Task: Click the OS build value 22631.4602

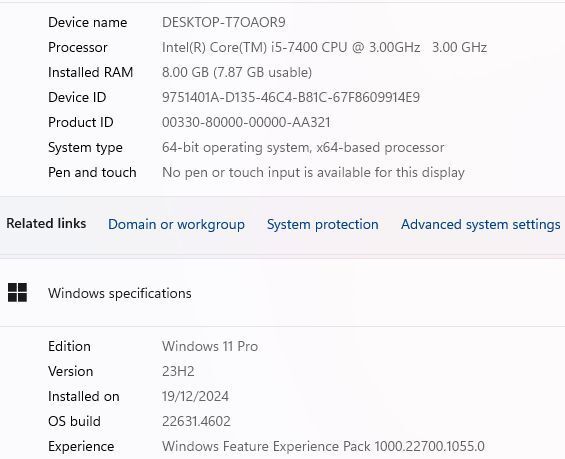Action: (196, 421)
